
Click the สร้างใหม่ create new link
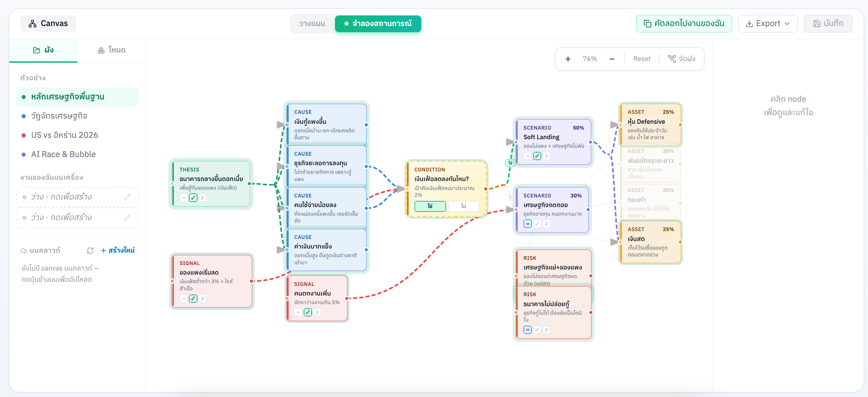click(118, 251)
